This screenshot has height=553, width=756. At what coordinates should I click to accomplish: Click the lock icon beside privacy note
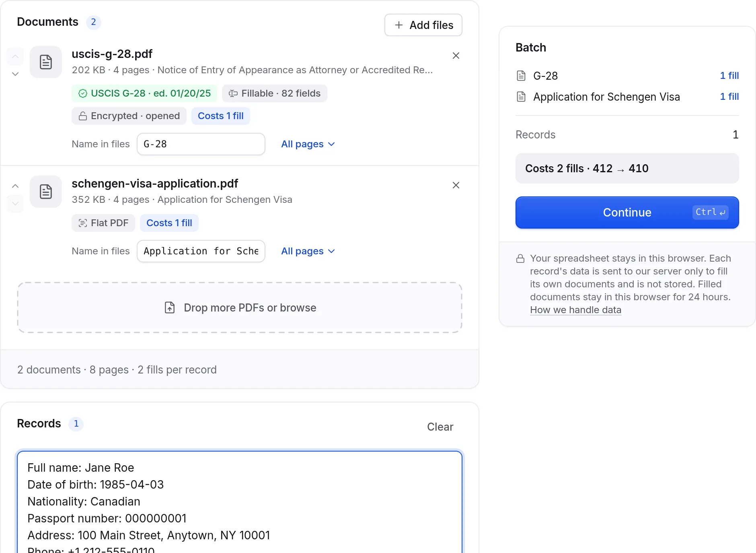click(520, 258)
